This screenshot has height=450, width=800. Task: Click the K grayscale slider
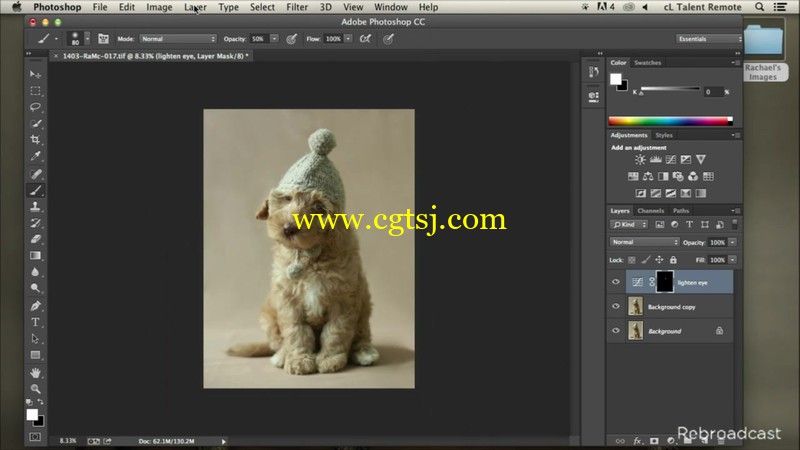(x=670, y=89)
